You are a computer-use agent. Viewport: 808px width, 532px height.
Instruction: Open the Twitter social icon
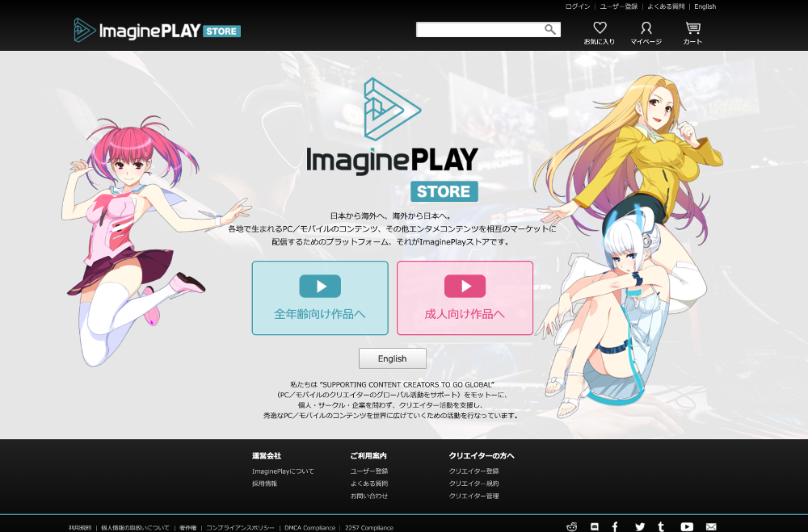(639, 527)
